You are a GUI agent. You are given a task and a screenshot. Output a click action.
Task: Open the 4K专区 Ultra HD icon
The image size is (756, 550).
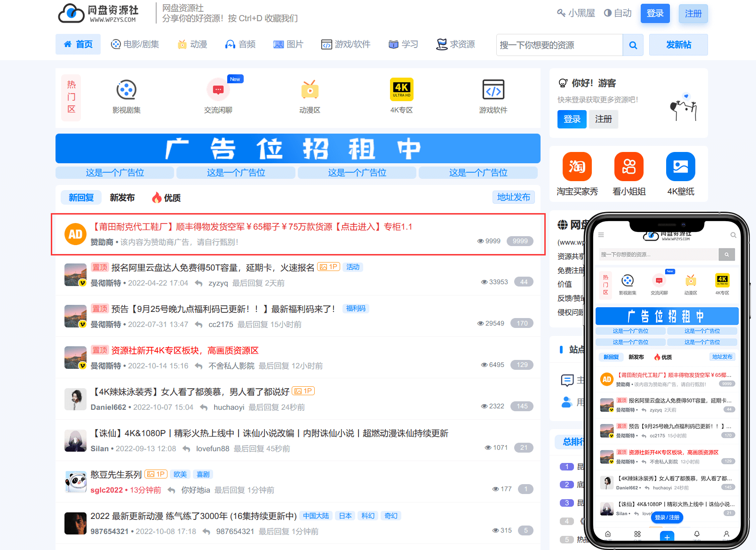(401, 90)
